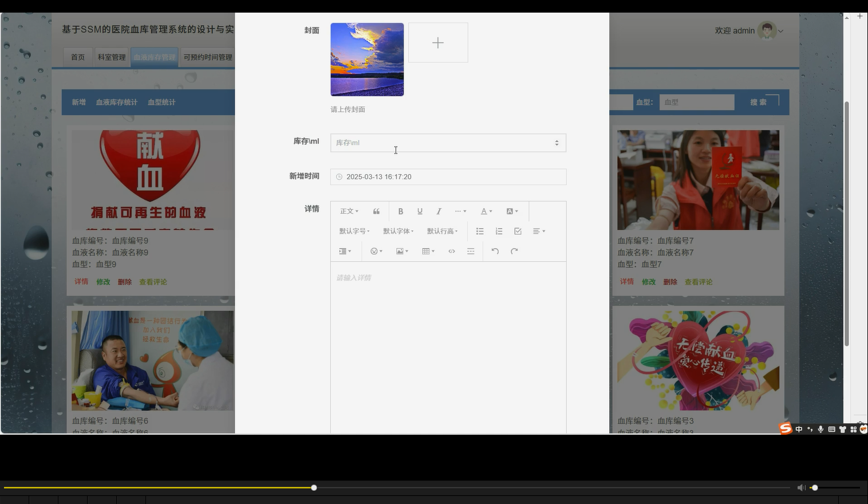868x504 pixels.
Task: Click the plus tile to upload a cover
Action: (x=437, y=42)
